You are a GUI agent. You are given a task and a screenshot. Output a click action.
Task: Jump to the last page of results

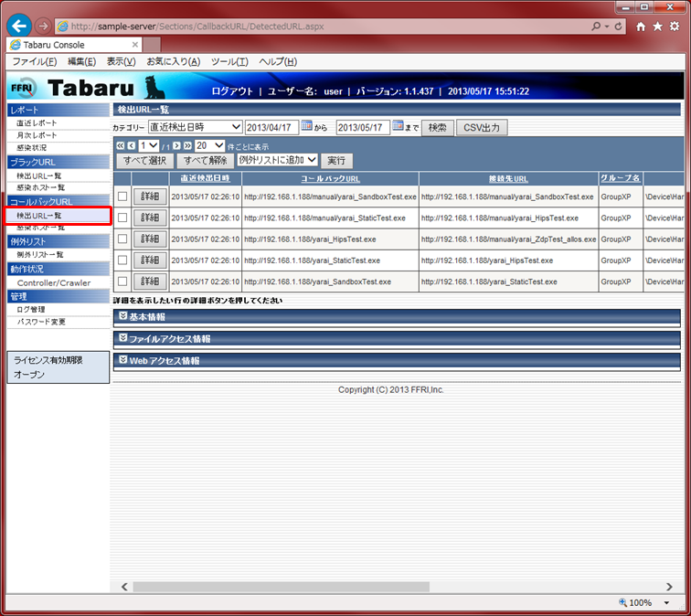(187, 145)
